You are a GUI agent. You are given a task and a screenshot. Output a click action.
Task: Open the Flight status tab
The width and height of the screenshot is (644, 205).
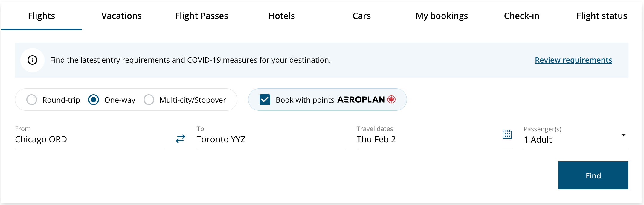coord(601,16)
